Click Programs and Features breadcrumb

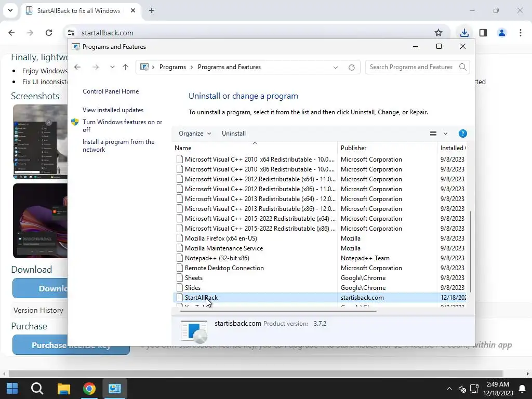229,67
